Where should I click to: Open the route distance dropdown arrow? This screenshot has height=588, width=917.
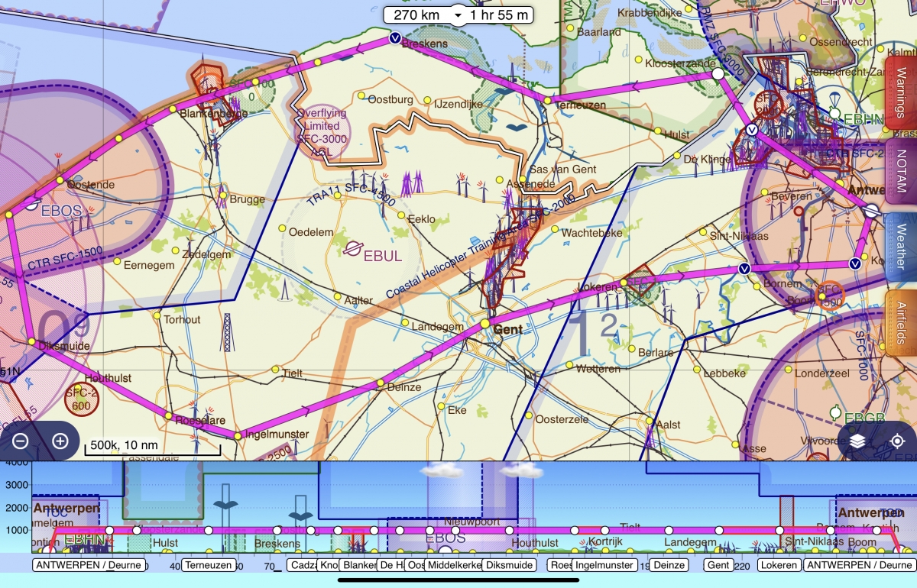point(458,15)
